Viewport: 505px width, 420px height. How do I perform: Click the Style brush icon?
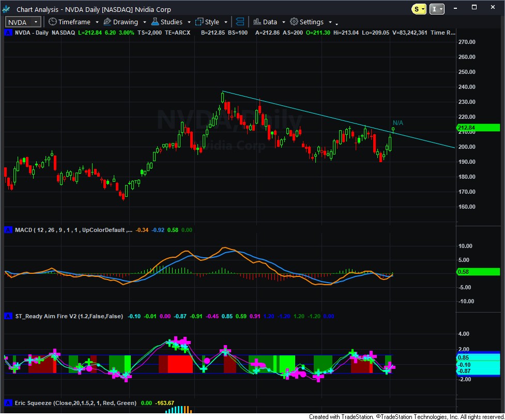tap(200, 22)
